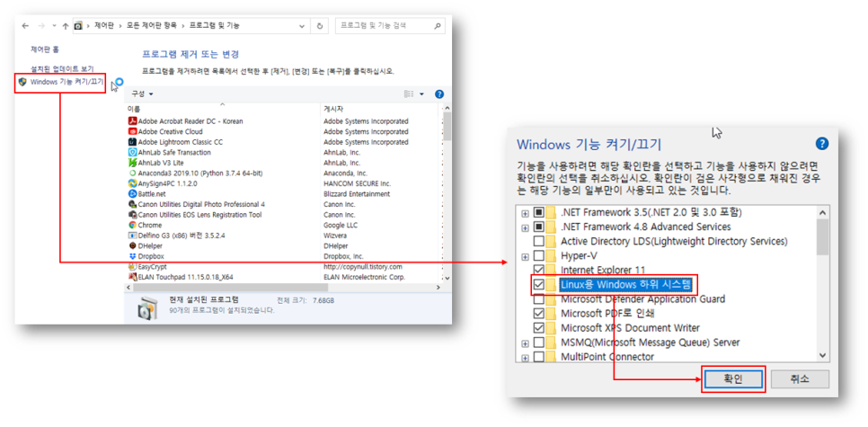Click help icon in Windows features dialog
This screenshot has height=427, width=868.
(x=822, y=145)
